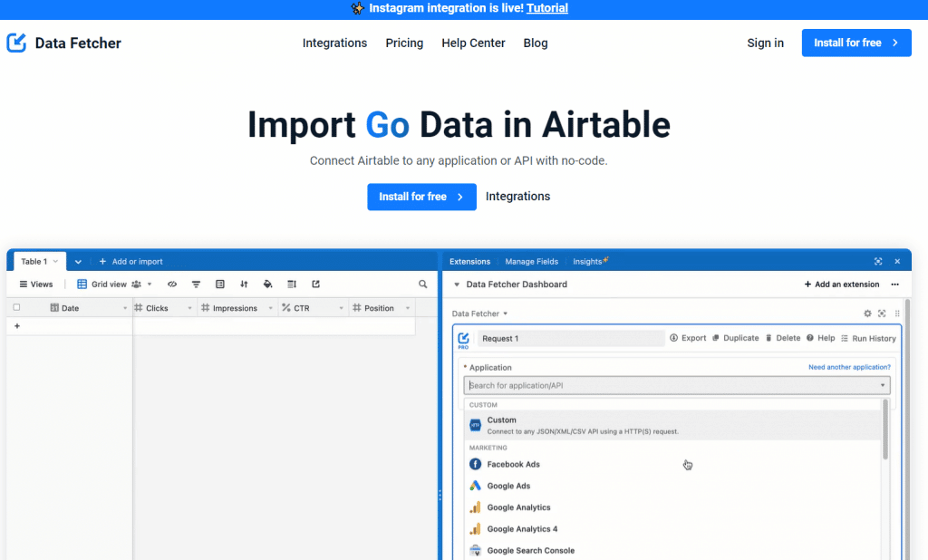The image size is (928, 560).
Task: Open the hide fields eye-slash icon
Action: point(172,285)
